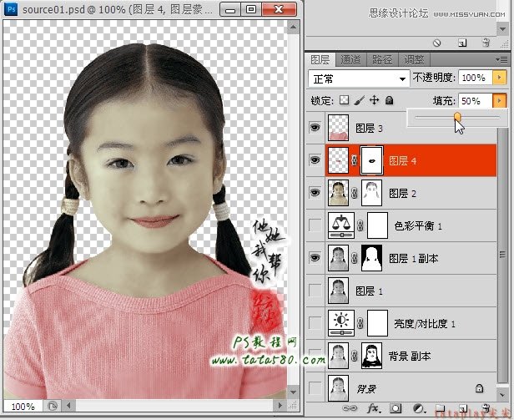Click the Ps icon in document title bar
The width and height of the screenshot is (514, 420).
tap(12, 9)
